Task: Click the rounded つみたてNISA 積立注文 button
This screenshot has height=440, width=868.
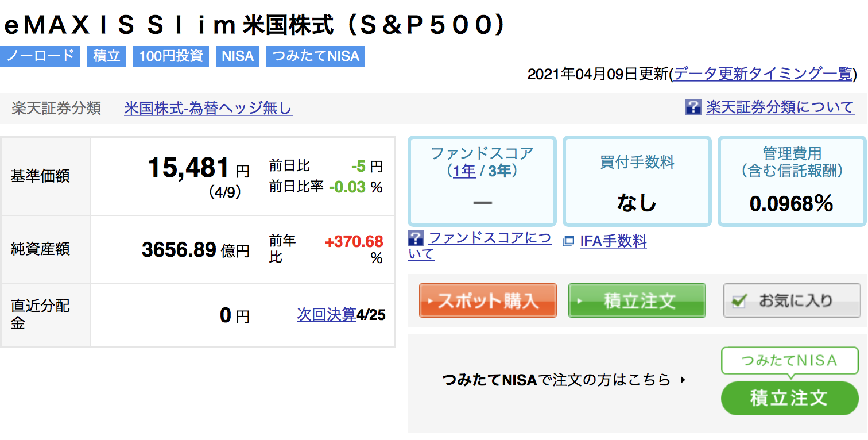Action: [x=790, y=398]
